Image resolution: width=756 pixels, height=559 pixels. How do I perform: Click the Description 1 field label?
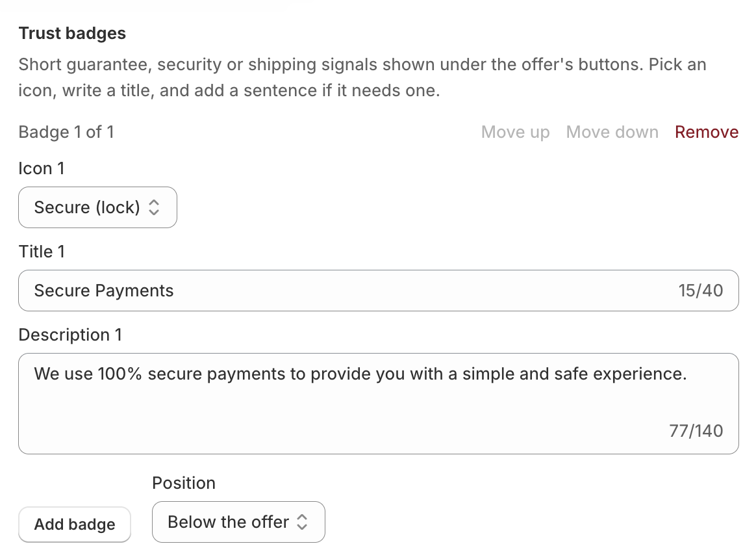click(70, 335)
